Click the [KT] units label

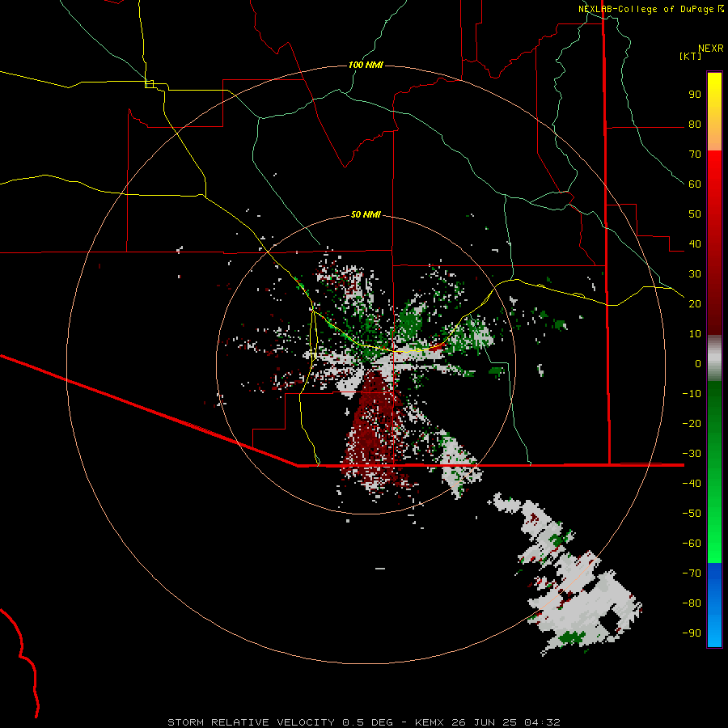[691, 56]
